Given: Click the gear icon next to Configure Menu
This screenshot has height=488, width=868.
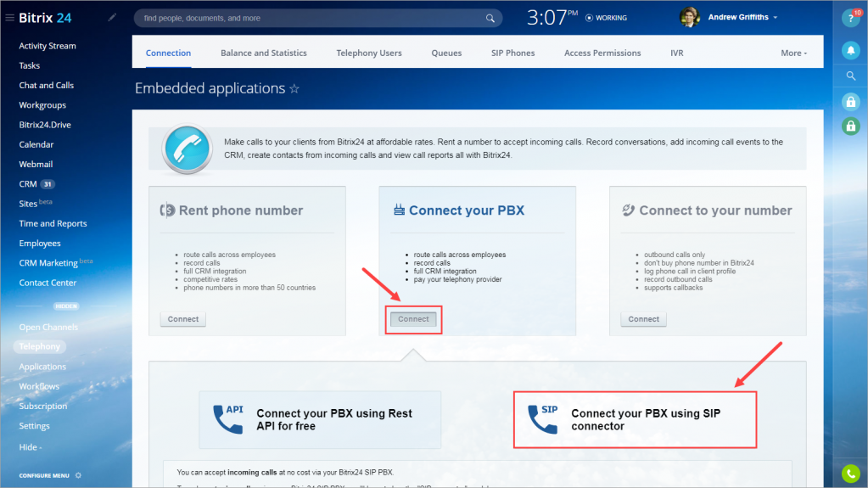Looking at the screenshot, I should [78, 475].
